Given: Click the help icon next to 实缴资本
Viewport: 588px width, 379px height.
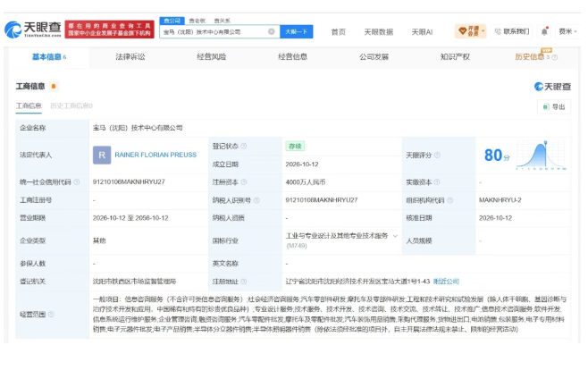Looking at the screenshot, I should point(436,182).
